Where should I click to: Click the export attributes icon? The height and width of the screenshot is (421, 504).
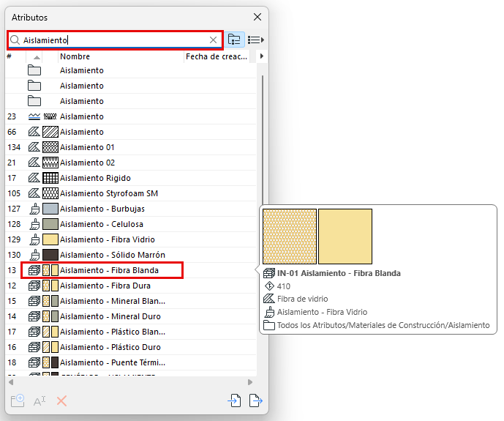tap(256, 400)
